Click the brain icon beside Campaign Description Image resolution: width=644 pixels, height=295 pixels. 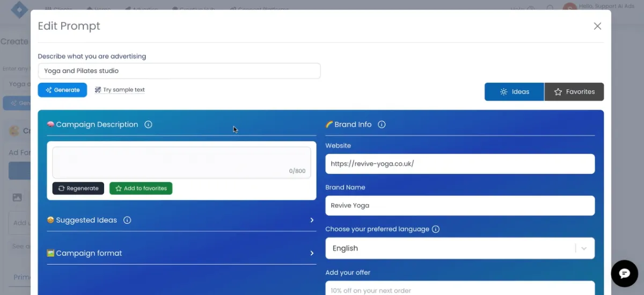click(x=50, y=125)
